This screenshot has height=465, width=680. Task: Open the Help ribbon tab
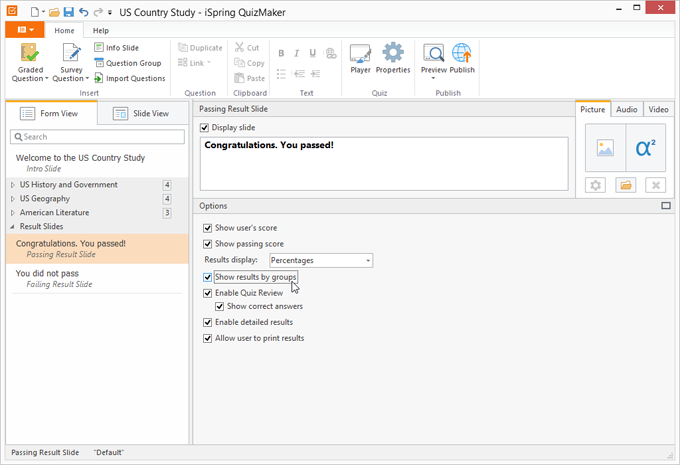(x=101, y=30)
